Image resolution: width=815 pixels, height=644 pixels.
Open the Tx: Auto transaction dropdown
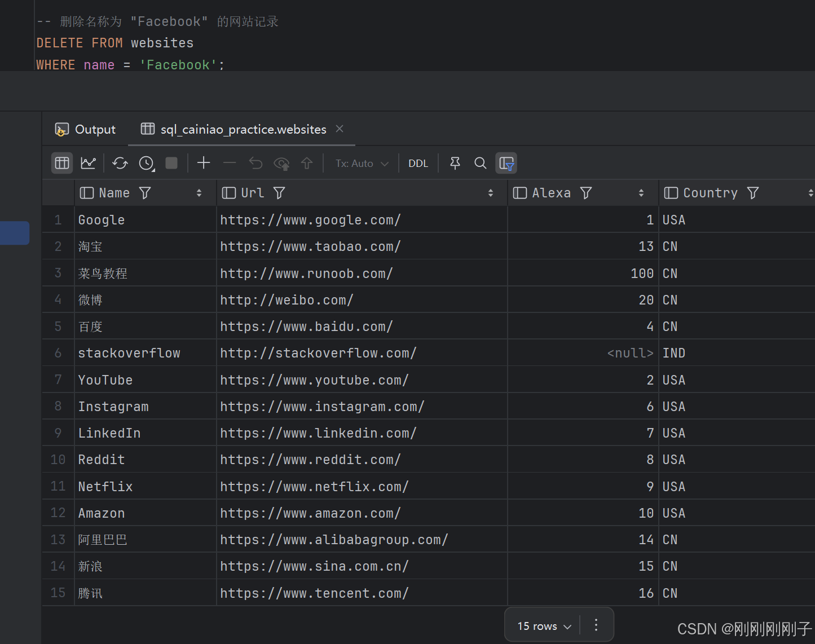[x=362, y=163]
